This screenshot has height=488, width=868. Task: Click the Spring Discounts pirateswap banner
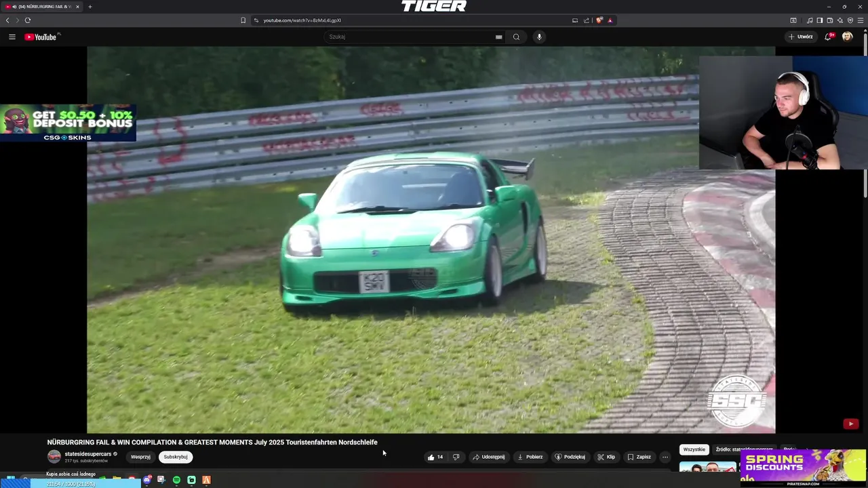pos(804,468)
